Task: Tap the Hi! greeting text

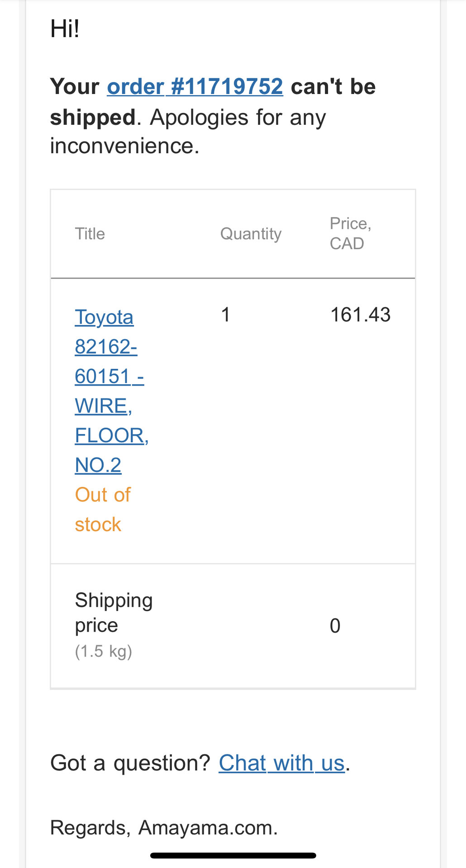Action: (65, 29)
